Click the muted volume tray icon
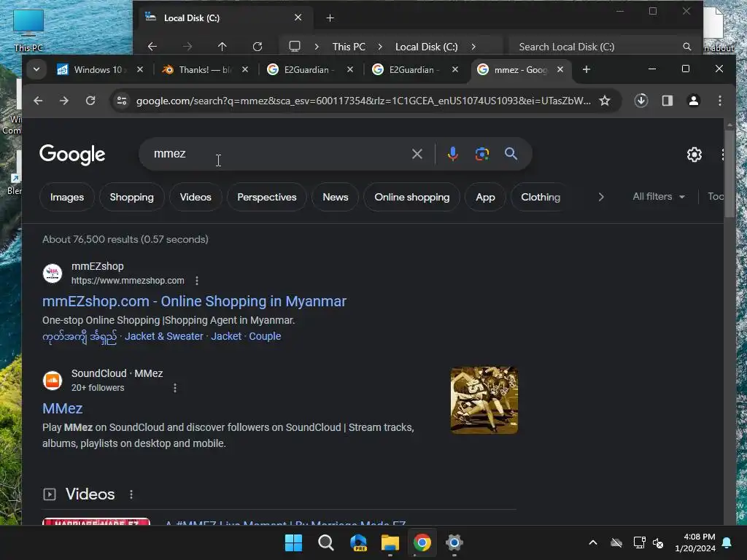Image resolution: width=747 pixels, height=560 pixels. pyautogui.click(x=658, y=542)
